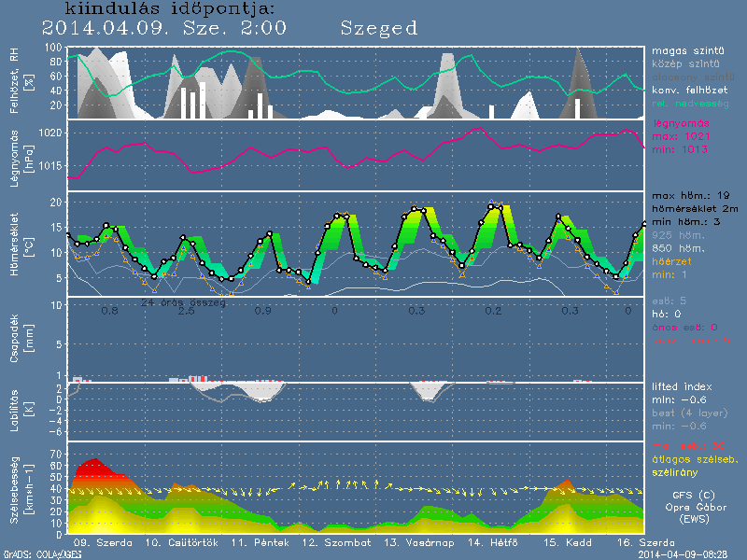Click the 'GFS (C)' credit text

click(x=692, y=493)
